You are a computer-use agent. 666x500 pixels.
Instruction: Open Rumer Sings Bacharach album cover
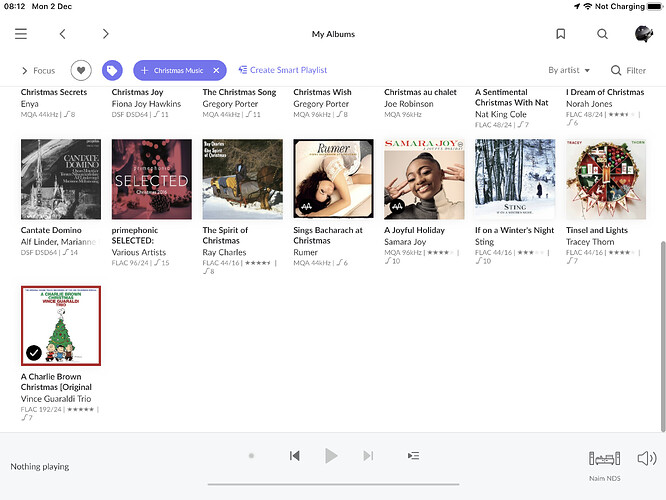[333, 179]
